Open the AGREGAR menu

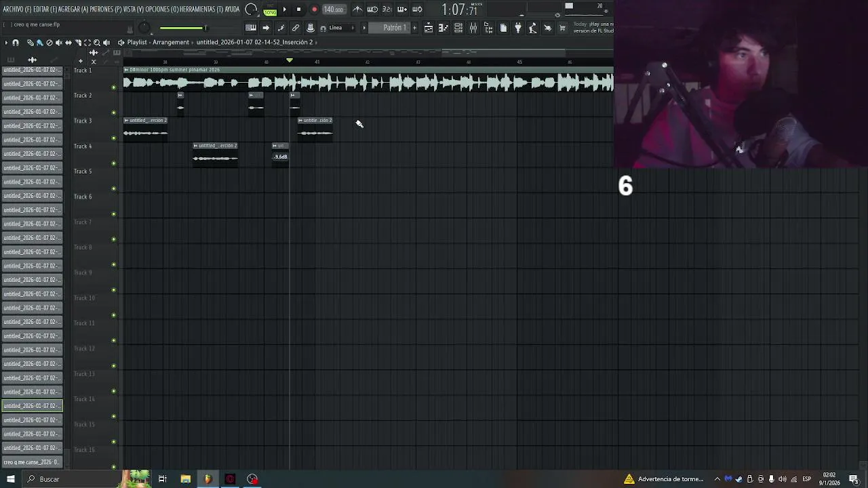tap(73, 9)
